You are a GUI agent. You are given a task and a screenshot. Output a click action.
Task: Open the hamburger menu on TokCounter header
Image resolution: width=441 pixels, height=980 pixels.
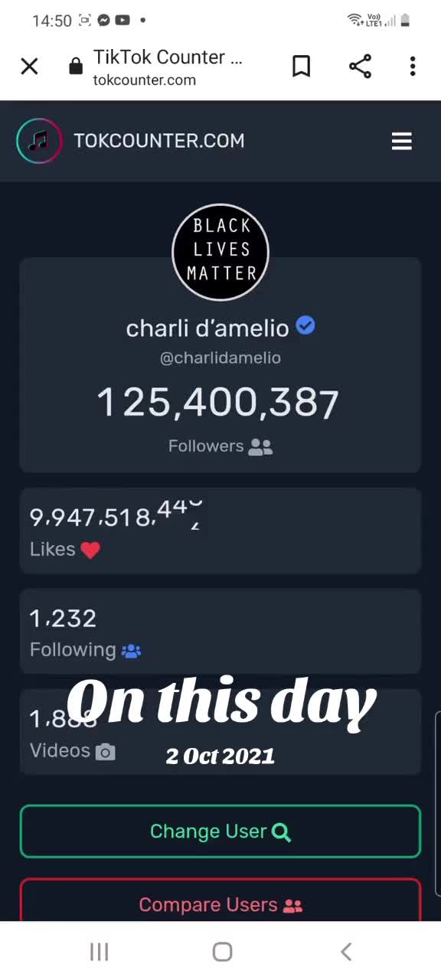tap(402, 141)
